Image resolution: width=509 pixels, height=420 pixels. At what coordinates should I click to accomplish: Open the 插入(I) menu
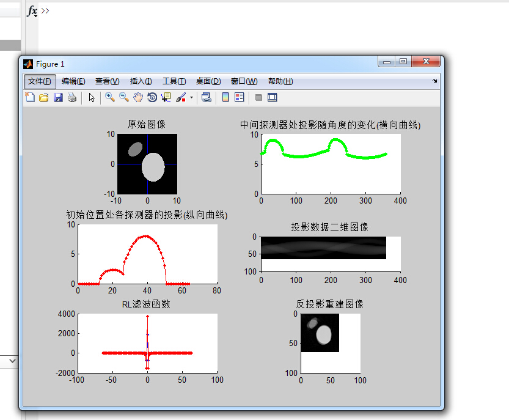click(141, 81)
